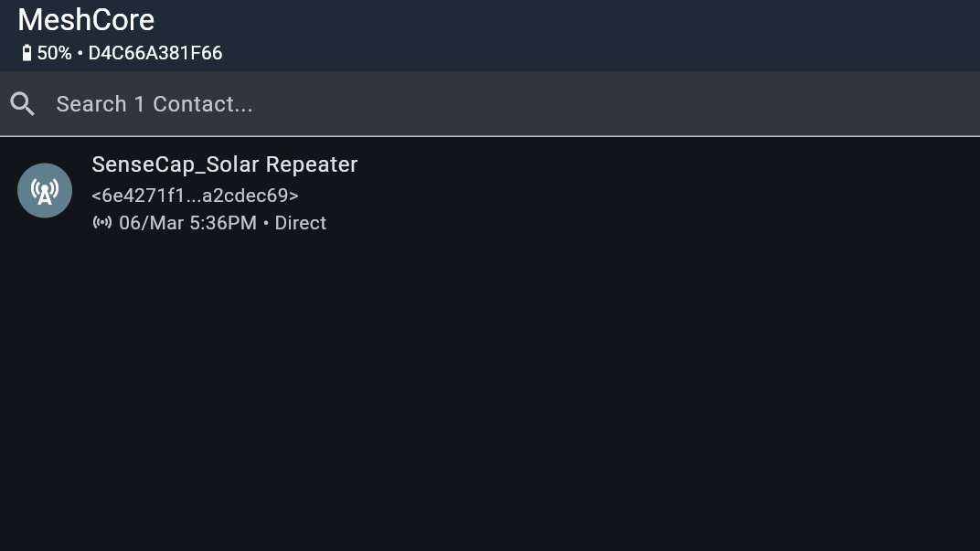The width and height of the screenshot is (980, 551).
Task: Click the magnifying glass search icon
Action: click(x=23, y=104)
